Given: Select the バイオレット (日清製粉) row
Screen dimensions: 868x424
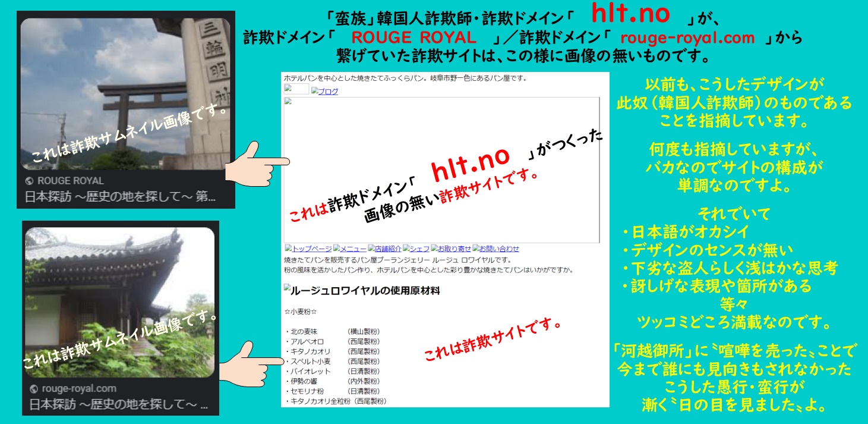Looking at the screenshot, I should coord(332,371).
